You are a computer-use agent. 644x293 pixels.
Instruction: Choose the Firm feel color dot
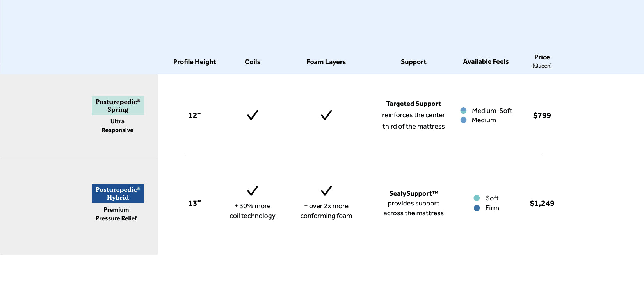[x=477, y=208]
